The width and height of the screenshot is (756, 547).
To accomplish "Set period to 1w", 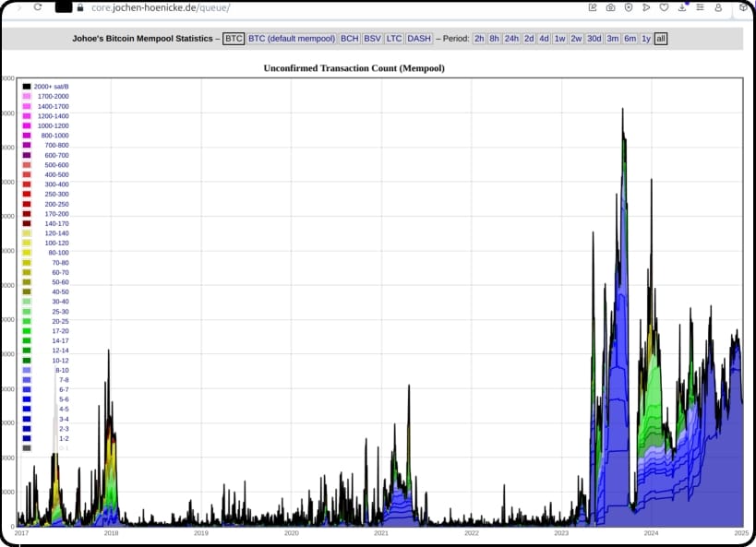I will (x=559, y=39).
